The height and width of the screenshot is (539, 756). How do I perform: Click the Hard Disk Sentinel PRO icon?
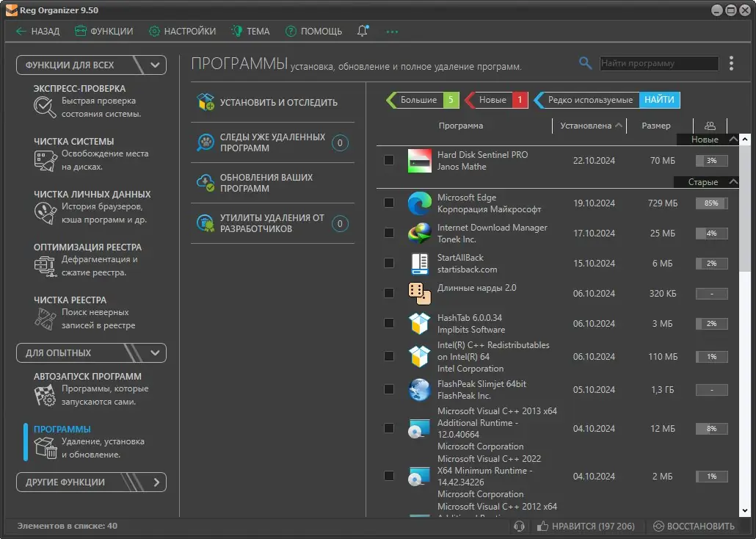click(x=419, y=161)
